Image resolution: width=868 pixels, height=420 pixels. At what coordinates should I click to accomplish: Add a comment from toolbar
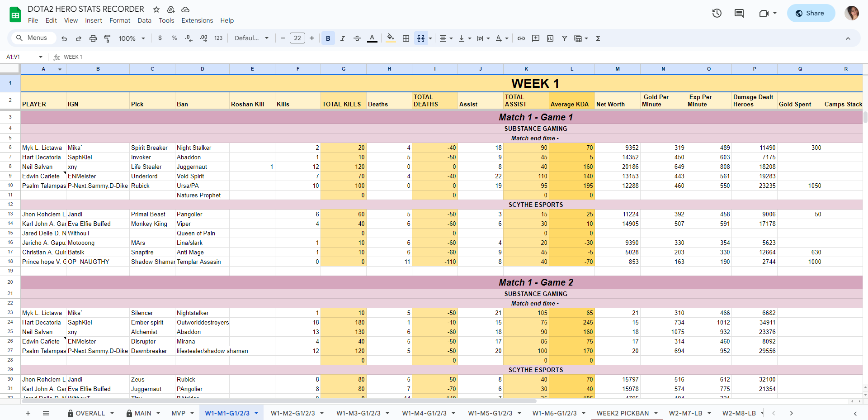[536, 38]
